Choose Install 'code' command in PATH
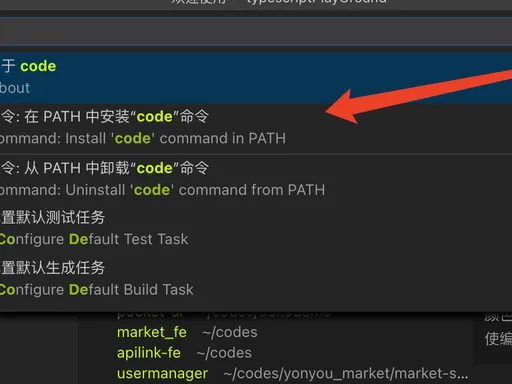This screenshot has height=384, width=512. (x=256, y=128)
